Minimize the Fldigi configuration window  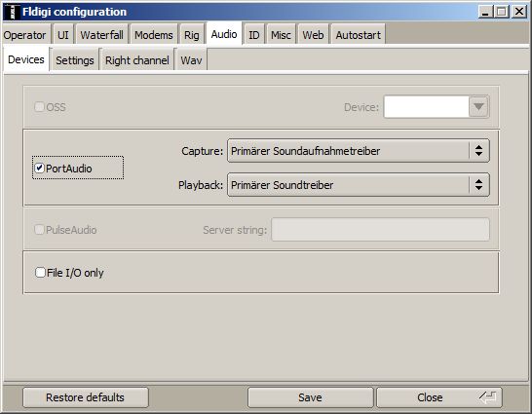pos(485,13)
